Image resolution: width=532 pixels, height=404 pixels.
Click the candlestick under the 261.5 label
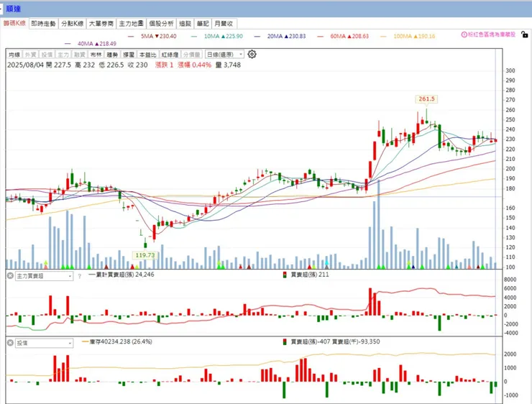(x=426, y=116)
